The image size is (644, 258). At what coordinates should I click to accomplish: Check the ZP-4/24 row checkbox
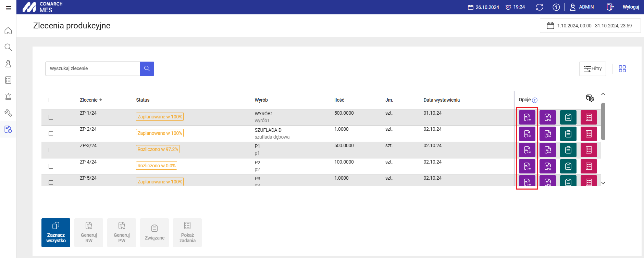(51, 166)
